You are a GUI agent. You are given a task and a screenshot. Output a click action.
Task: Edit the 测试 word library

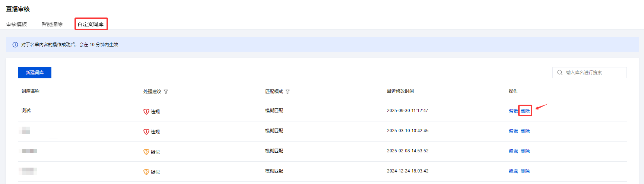513,111
